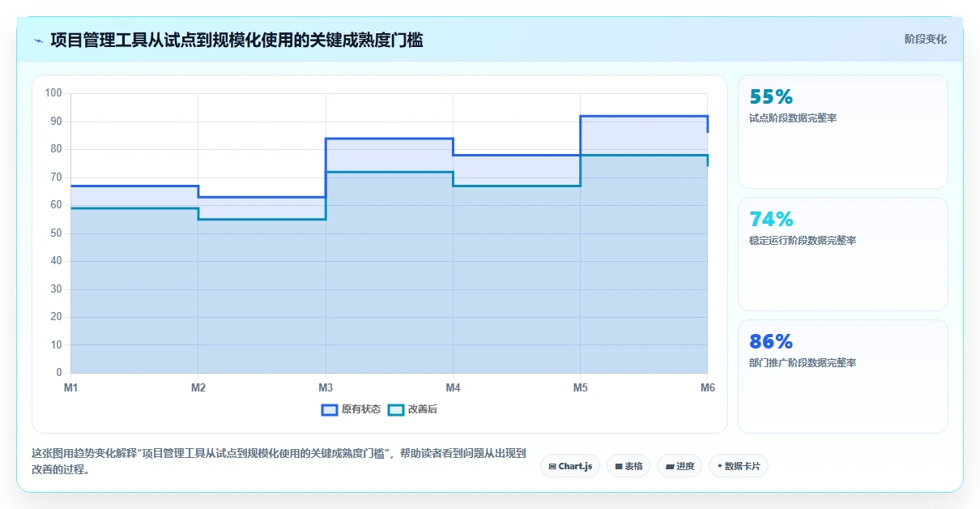Click the 稳定运行阶段数据完整率 card label
Image resolution: width=980 pixels, height=509 pixels.
(x=803, y=241)
